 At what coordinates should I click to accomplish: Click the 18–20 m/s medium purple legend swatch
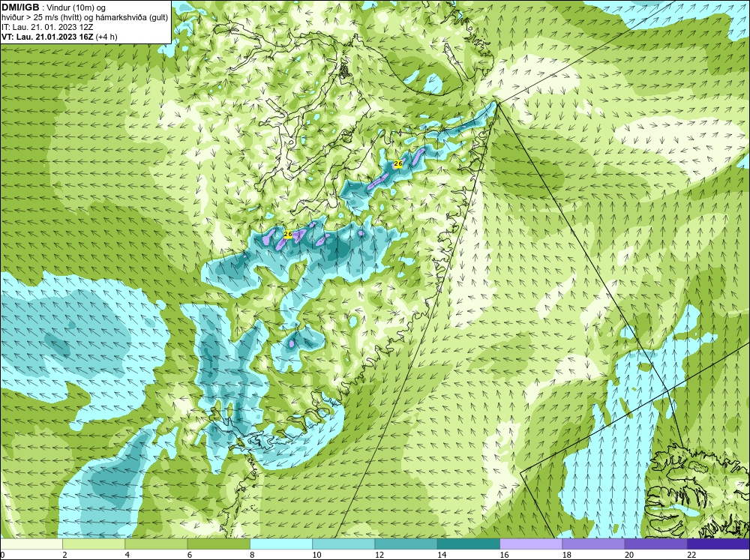(593, 544)
